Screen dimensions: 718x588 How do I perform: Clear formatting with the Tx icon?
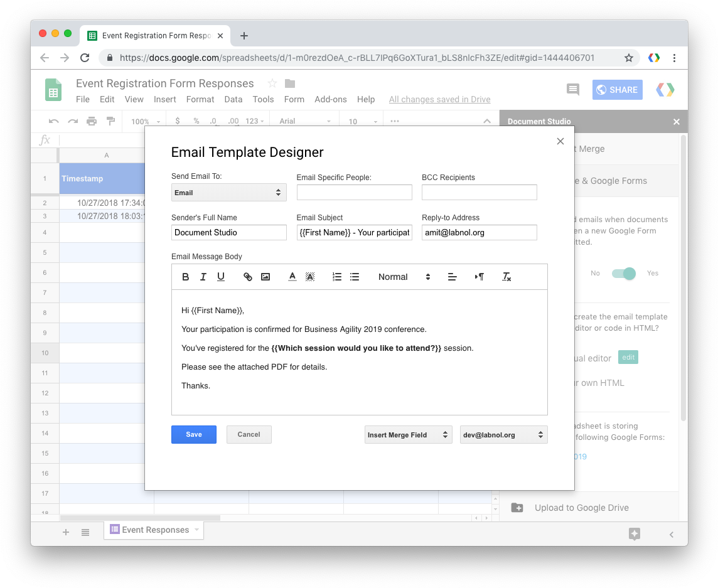pos(506,276)
